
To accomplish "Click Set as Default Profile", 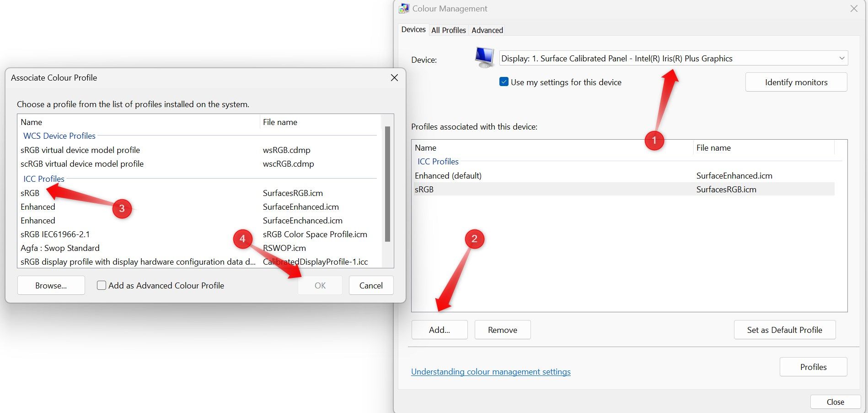I will tap(784, 330).
